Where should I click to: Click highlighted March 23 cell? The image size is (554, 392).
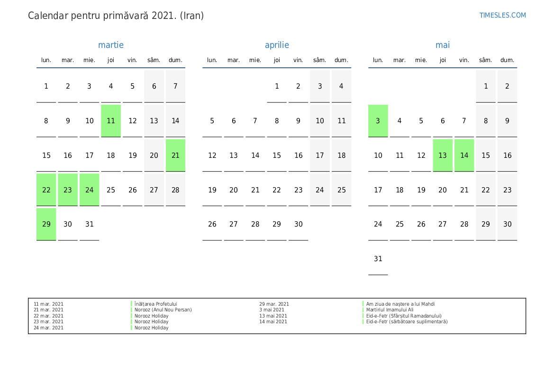point(68,190)
